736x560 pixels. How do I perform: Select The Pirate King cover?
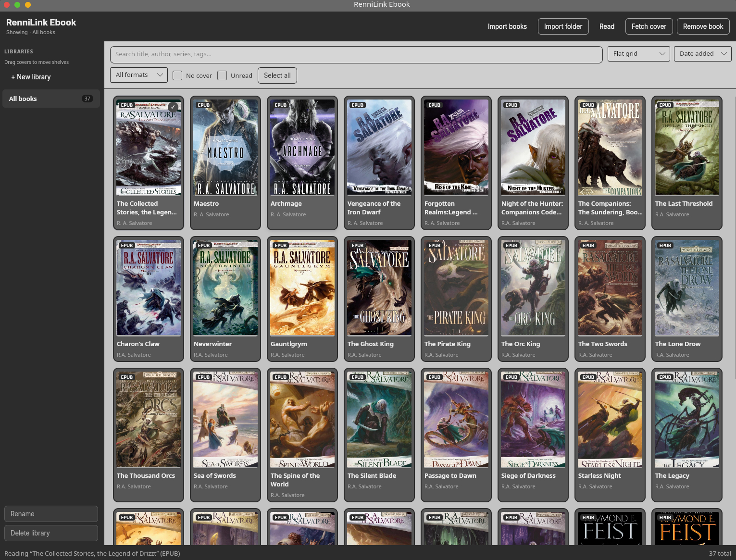pyautogui.click(x=456, y=288)
